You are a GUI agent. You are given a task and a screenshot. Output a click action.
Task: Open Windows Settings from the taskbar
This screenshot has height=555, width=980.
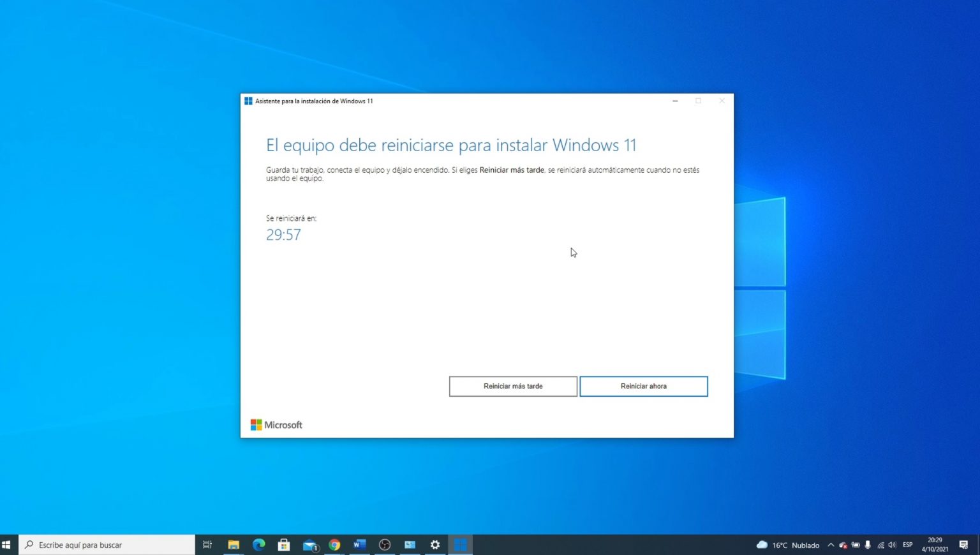pyautogui.click(x=435, y=545)
